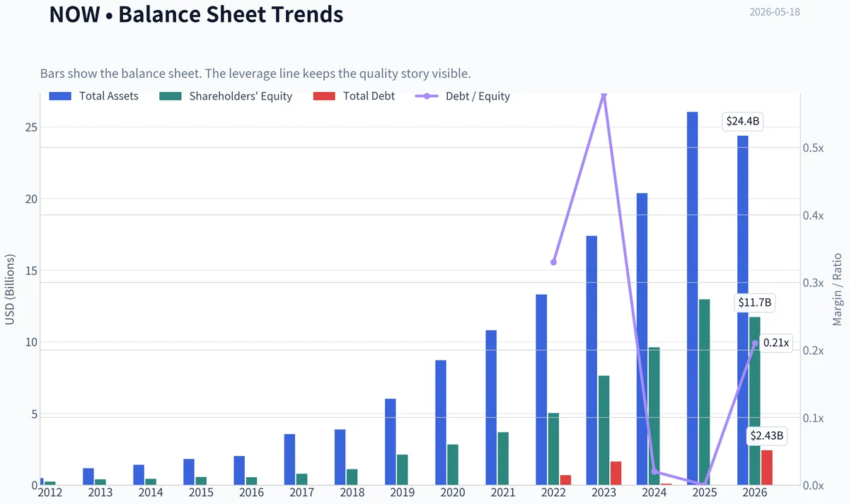
Task: Click the Margin / Ratio axis title
Action: pyautogui.click(x=837, y=290)
